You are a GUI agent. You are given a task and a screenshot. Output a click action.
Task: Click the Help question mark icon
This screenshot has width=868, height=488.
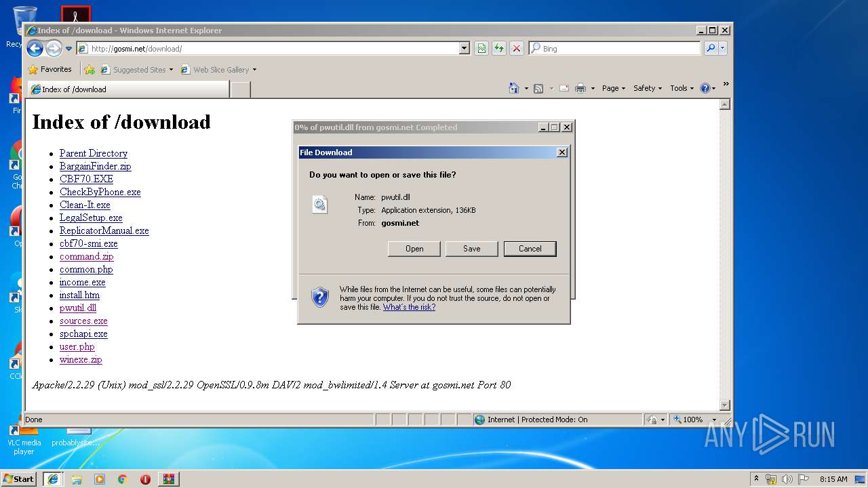pos(705,88)
